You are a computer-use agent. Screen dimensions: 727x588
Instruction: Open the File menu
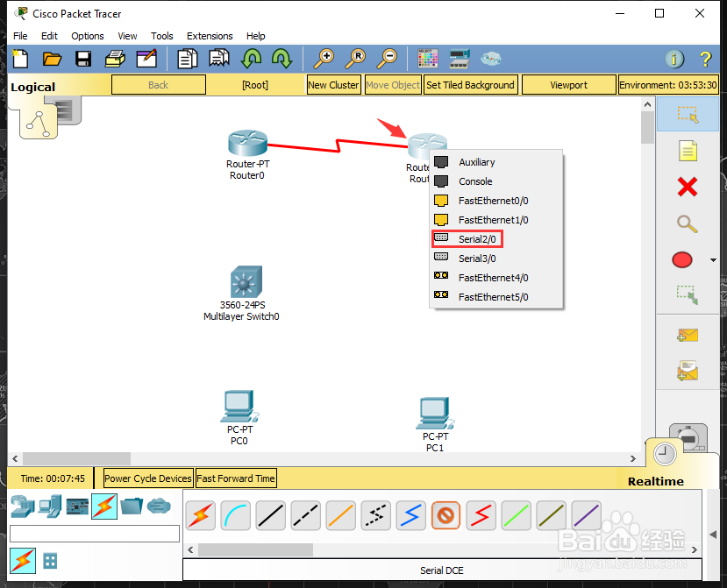(x=20, y=36)
